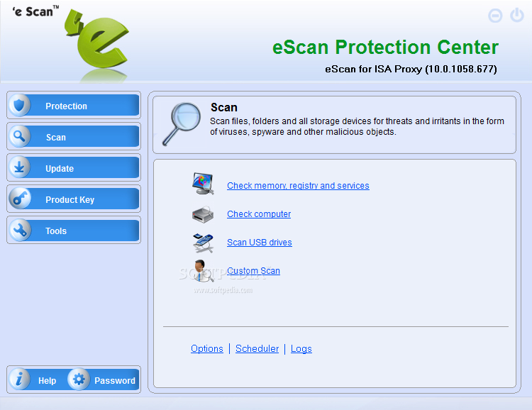The width and height of the screenshot is (532, 410).
Task: Click the hard drive icon beside Check computer
Action: [203, 214]
